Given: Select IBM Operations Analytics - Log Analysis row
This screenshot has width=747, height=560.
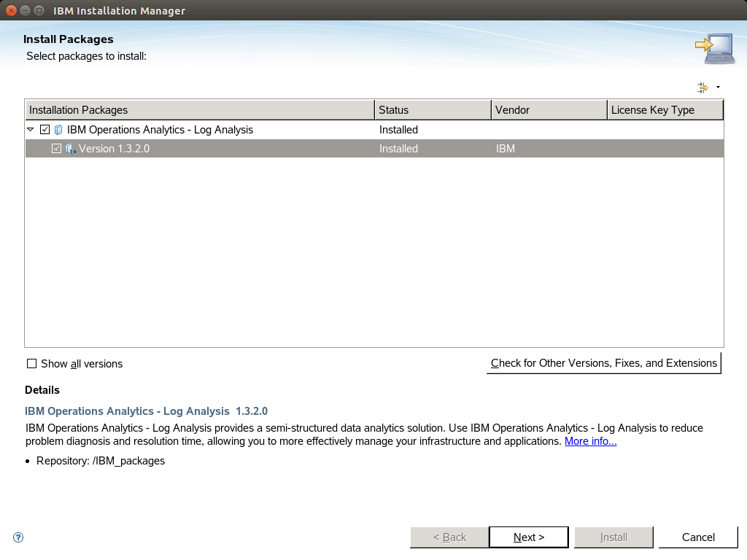Looking at the screenshot, I should tap(374, 130).
